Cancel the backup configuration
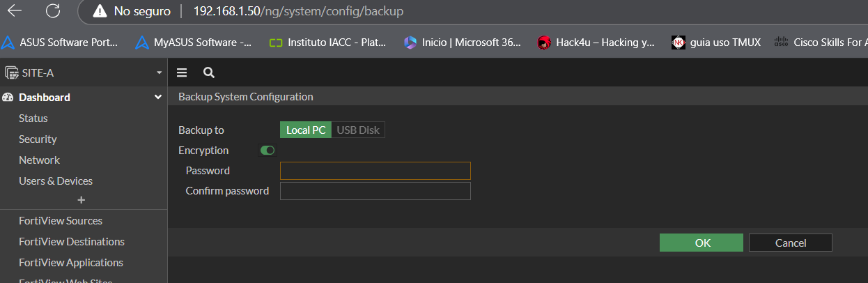The width and height of the screenshot is (868, 283). click(x=790, y=243)
